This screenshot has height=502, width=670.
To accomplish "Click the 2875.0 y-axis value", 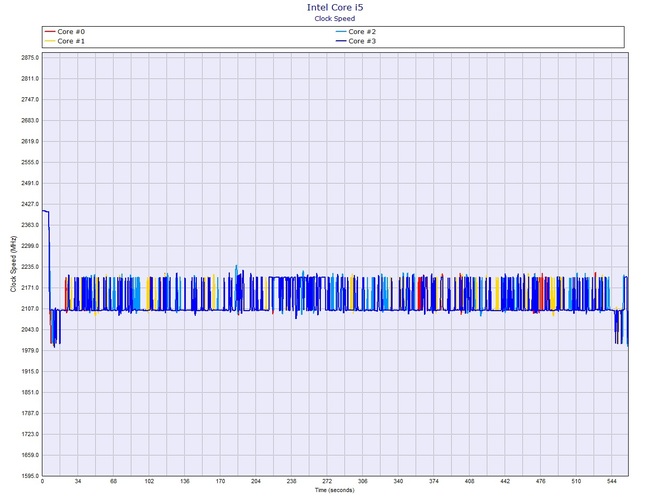I will [30, 58].
